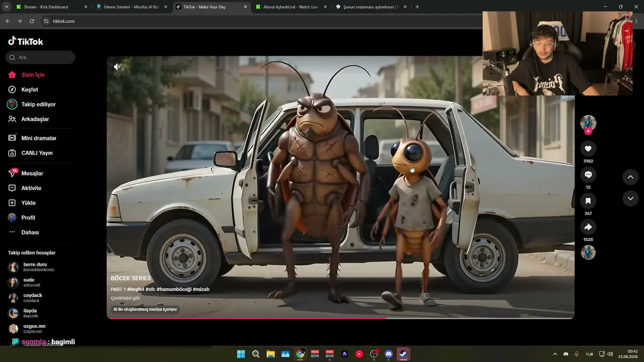Select the TikTok - Make Your Day tab
Viewport: 644px width, 362px height.
pyautogui.click(x=212, y=7)
